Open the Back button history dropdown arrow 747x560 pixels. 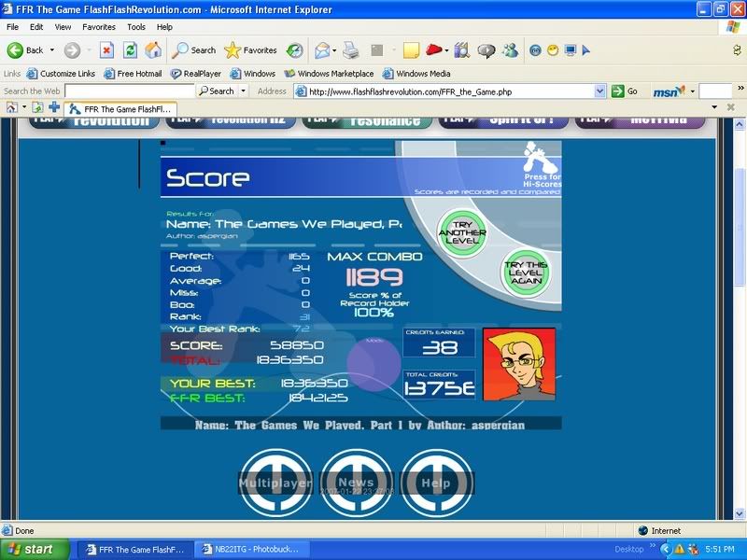coord(52,50)
